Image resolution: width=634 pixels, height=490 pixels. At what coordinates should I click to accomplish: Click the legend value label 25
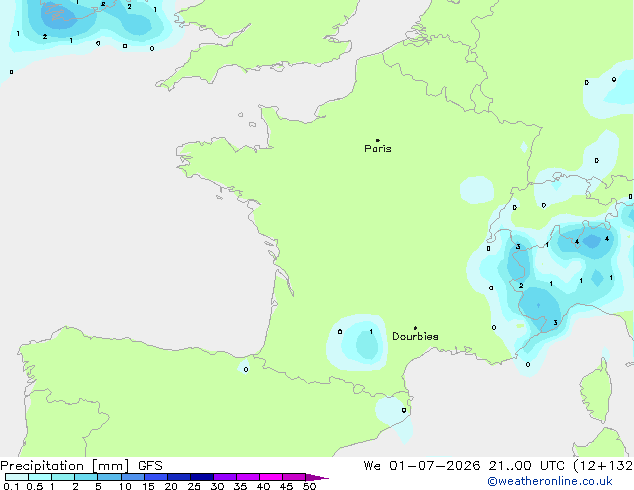(x=194, y=486)
